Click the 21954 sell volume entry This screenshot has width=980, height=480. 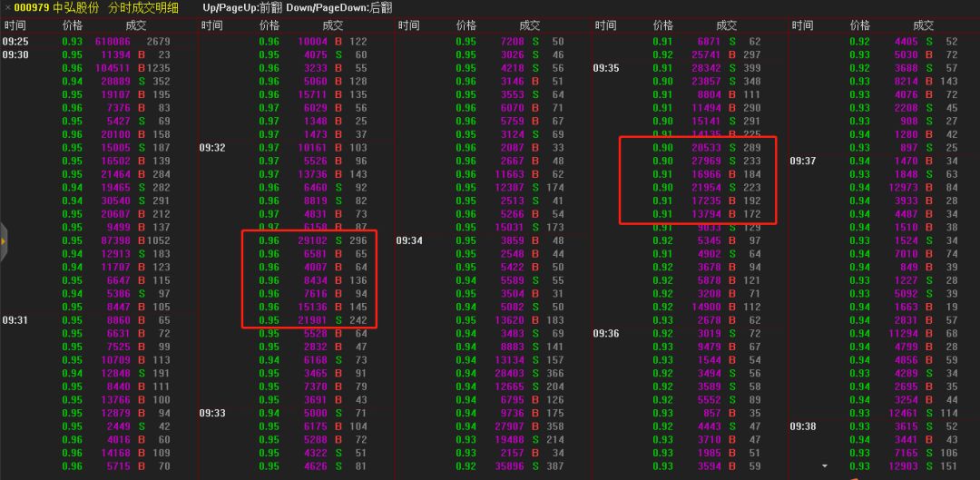(x=706, y=188)
